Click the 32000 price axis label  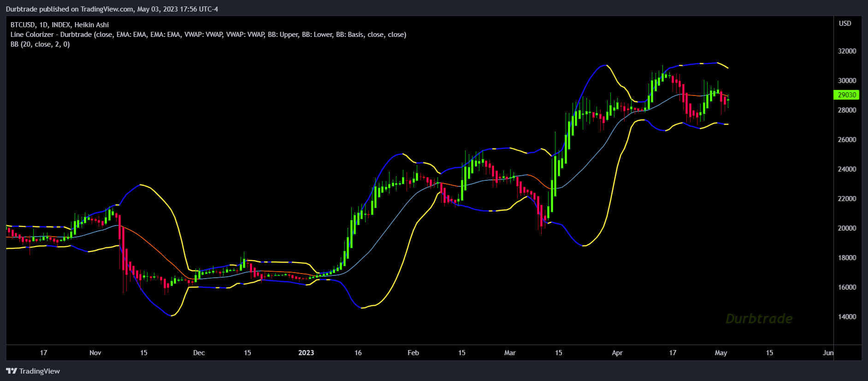click(x=847, y=51)
